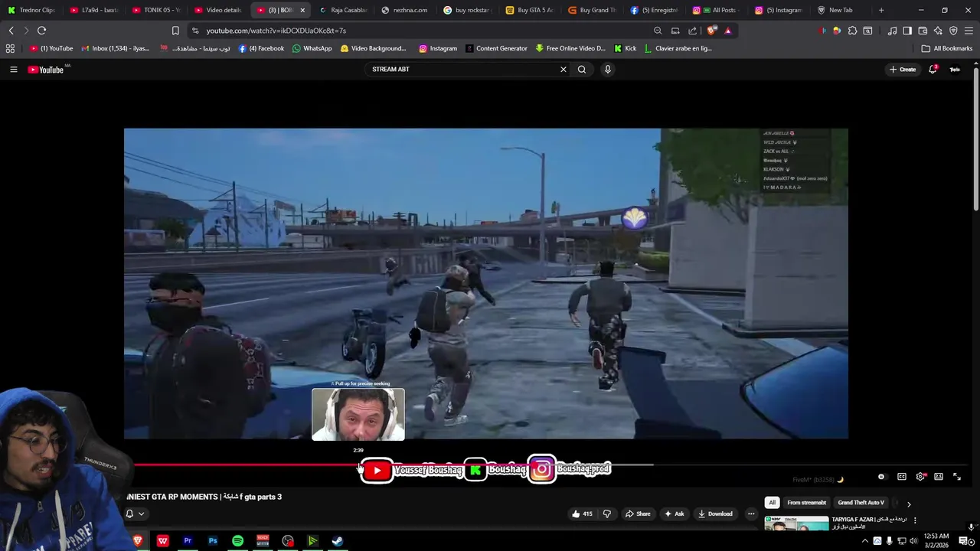Open the YouTube Create menu
Screen dimensions: 980x551
[903, 70]
